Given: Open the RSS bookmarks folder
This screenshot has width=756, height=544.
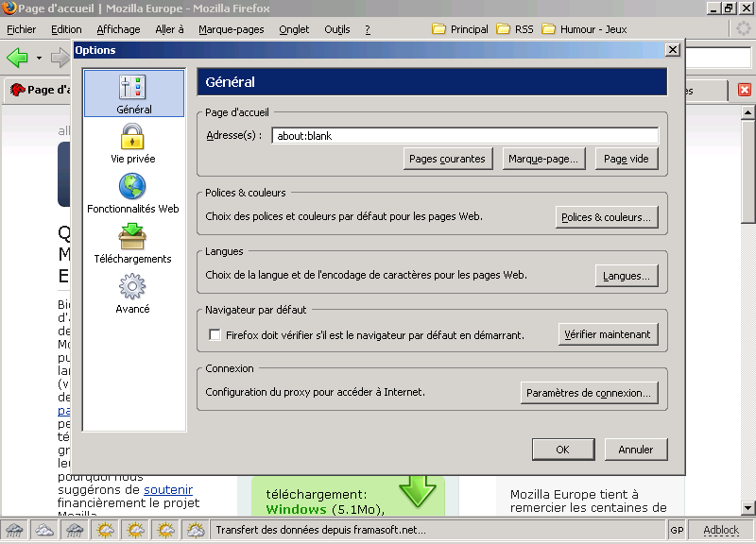Looking at the screenshot, I should coord(515,29).
